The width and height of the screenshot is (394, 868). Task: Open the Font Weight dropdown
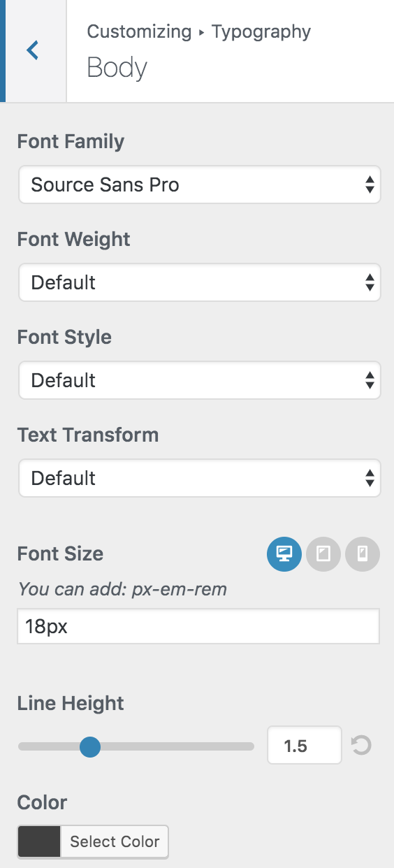(x=199, y=282)
